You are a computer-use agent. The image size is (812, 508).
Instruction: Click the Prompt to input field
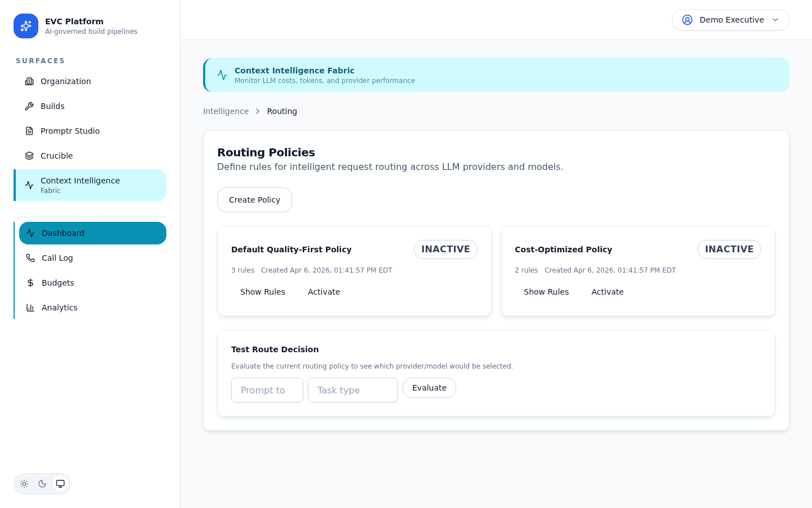(x=267, y=390)
